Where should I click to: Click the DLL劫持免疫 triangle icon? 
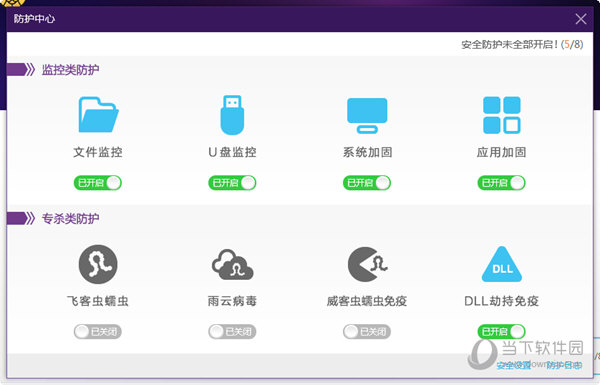click(502, 264)
